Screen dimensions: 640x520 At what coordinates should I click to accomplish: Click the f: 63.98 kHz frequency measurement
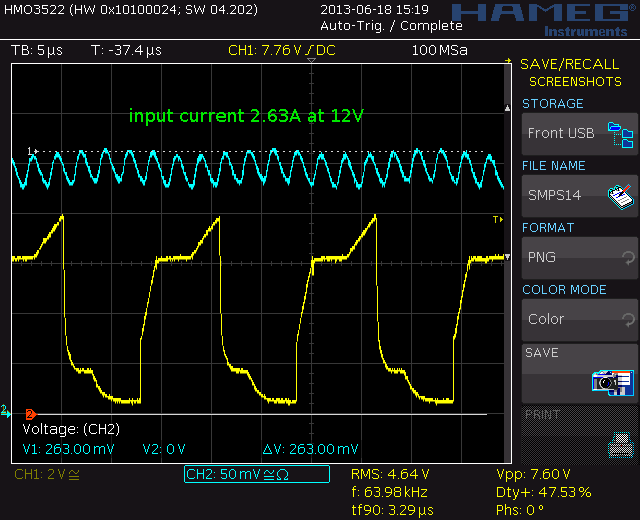click(389, 492)
